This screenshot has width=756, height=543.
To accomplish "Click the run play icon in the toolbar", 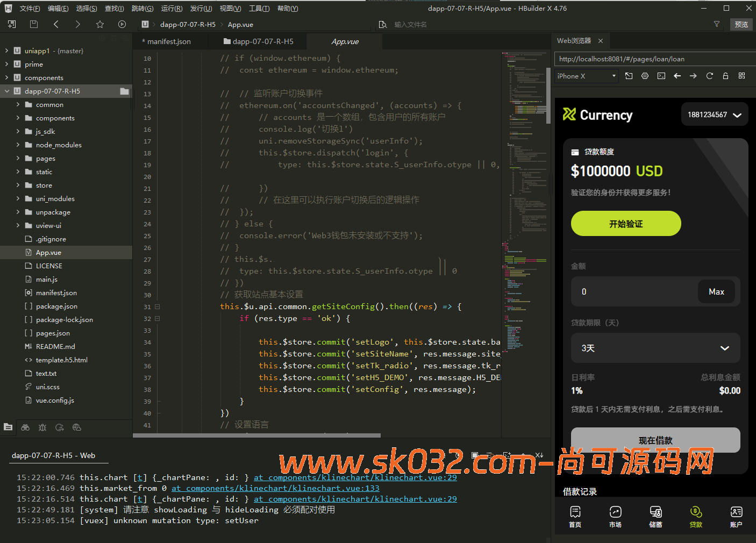I will (122, 24).
